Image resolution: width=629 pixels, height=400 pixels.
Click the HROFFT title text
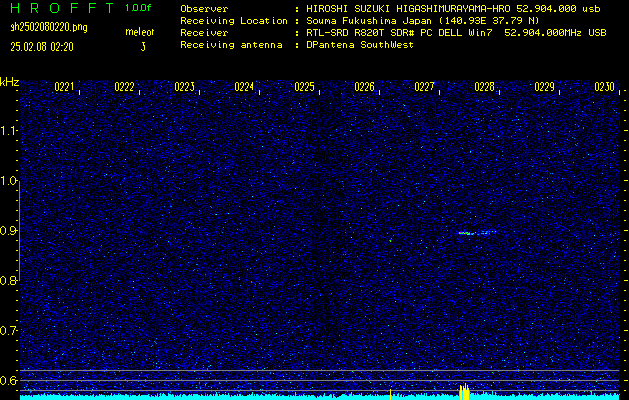[58, 8]
